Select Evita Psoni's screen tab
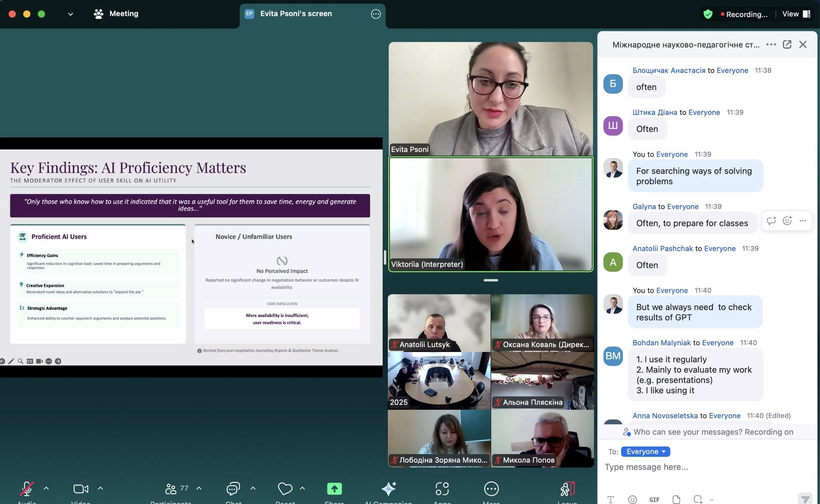820x504 pixels. coord(296,14)
